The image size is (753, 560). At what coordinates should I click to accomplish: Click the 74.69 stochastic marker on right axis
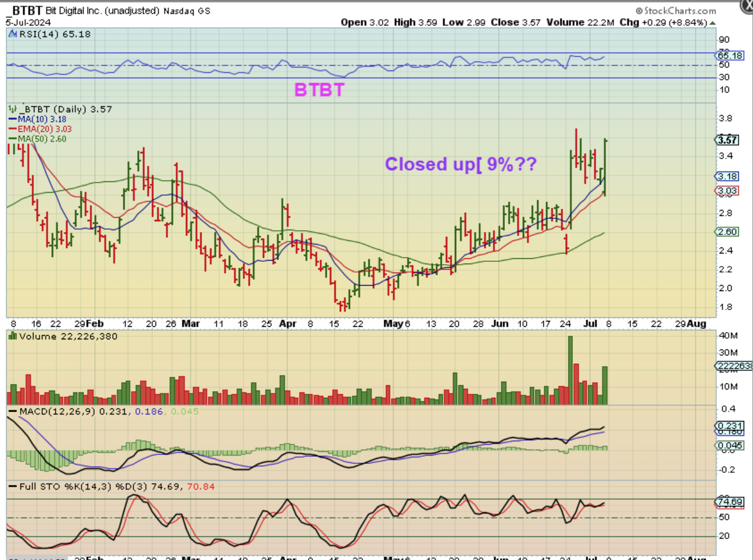pyautogui.click(x=728, y=502)
